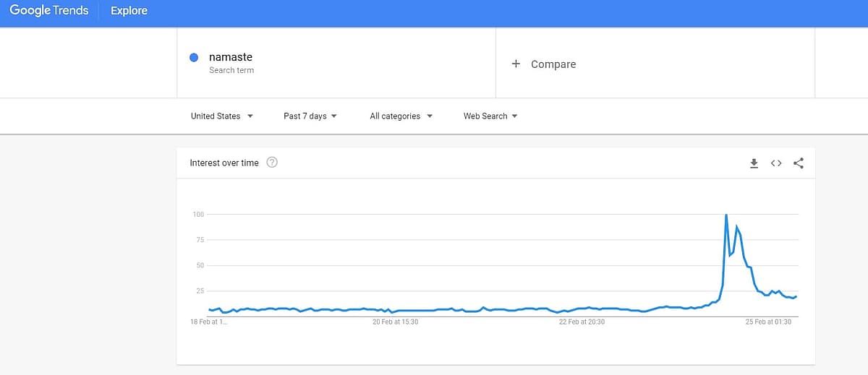Click the Compare button to add term
868x375 pixels.
point(553,64)
